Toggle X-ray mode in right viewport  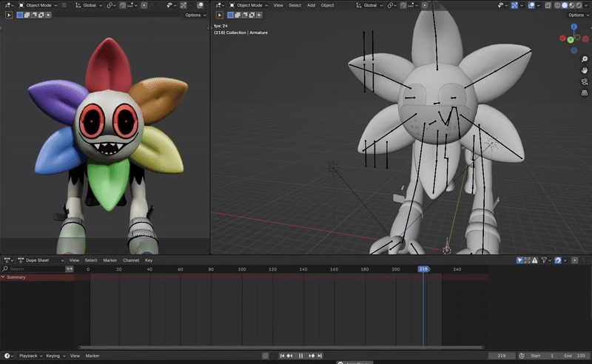548,5
